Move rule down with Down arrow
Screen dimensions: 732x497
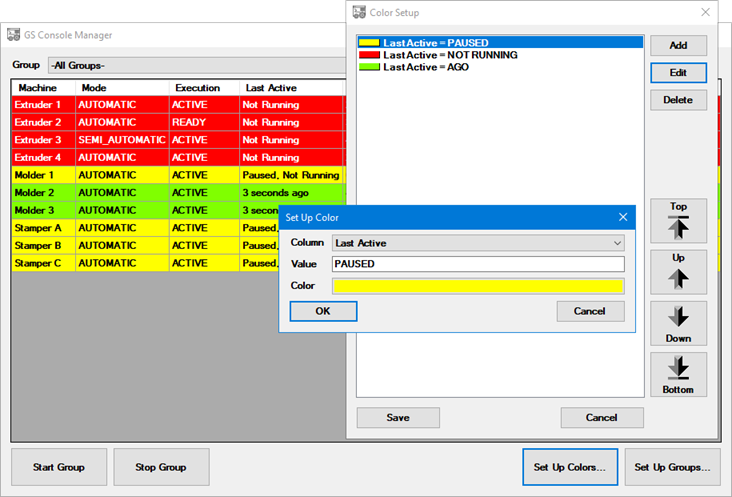(678, 323)
